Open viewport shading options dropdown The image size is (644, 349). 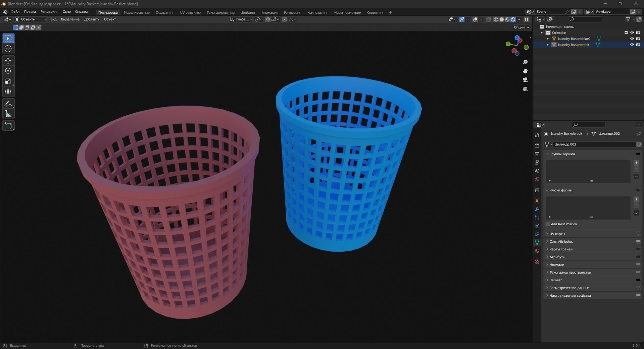click(x=519, y=19)
